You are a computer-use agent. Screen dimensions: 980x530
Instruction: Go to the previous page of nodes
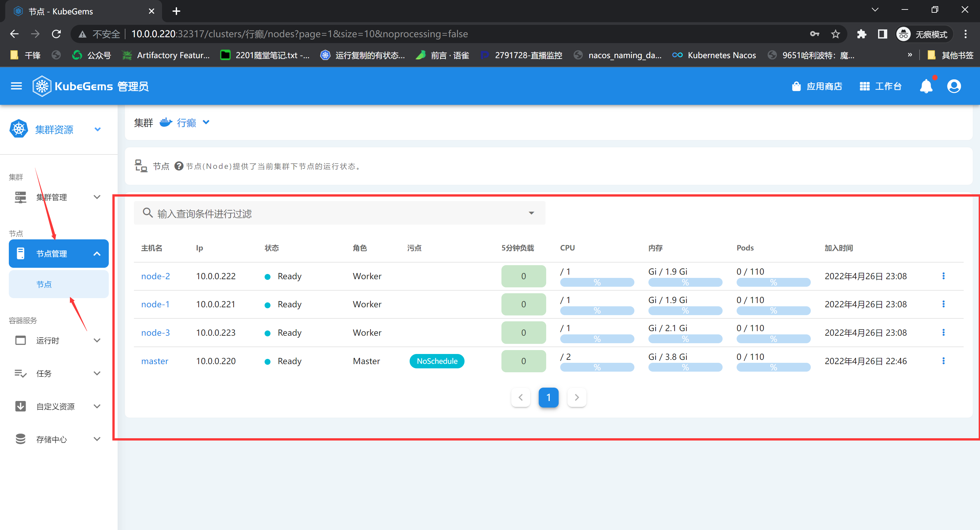[520, 397]
